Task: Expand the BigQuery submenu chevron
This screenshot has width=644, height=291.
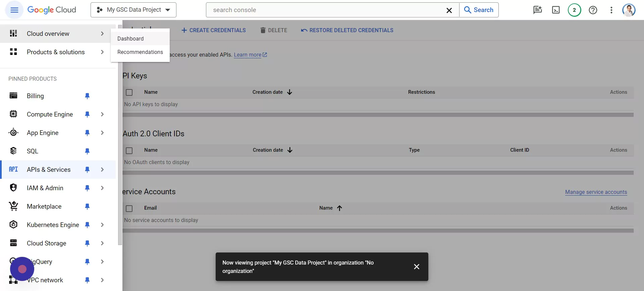Action: coord(102,262)
